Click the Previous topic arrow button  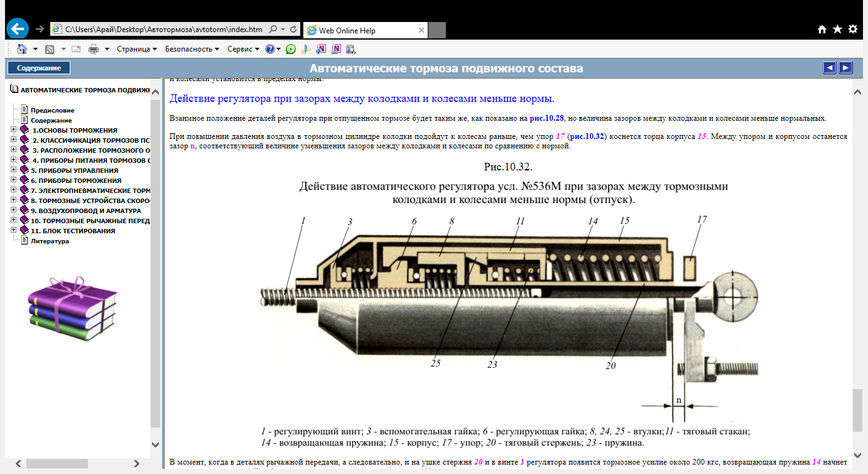coord(830,68)
